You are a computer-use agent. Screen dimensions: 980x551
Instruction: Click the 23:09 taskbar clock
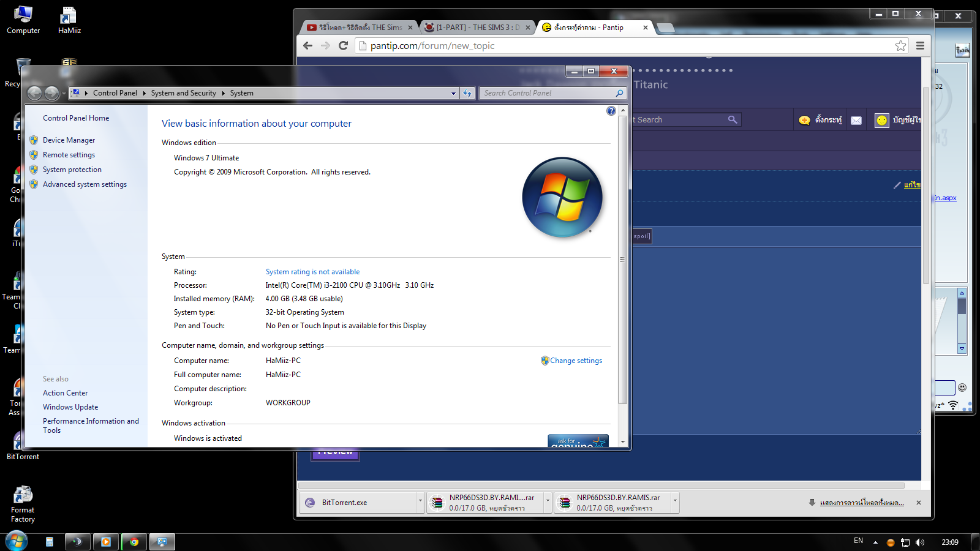(950, 542)
